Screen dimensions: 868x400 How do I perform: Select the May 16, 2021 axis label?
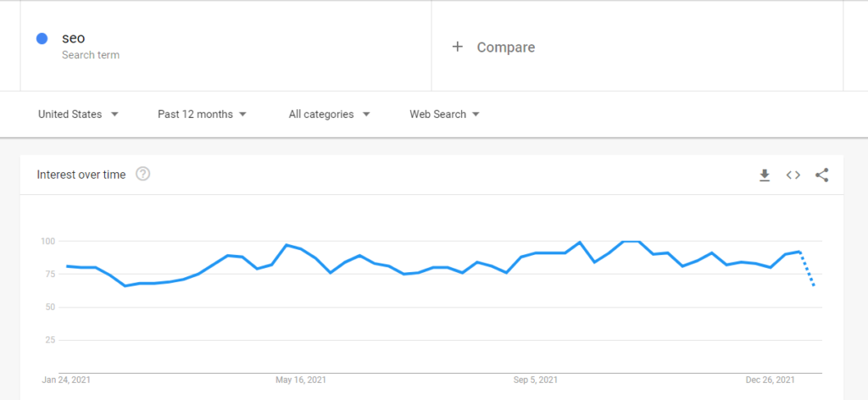(x=301, y=380)
